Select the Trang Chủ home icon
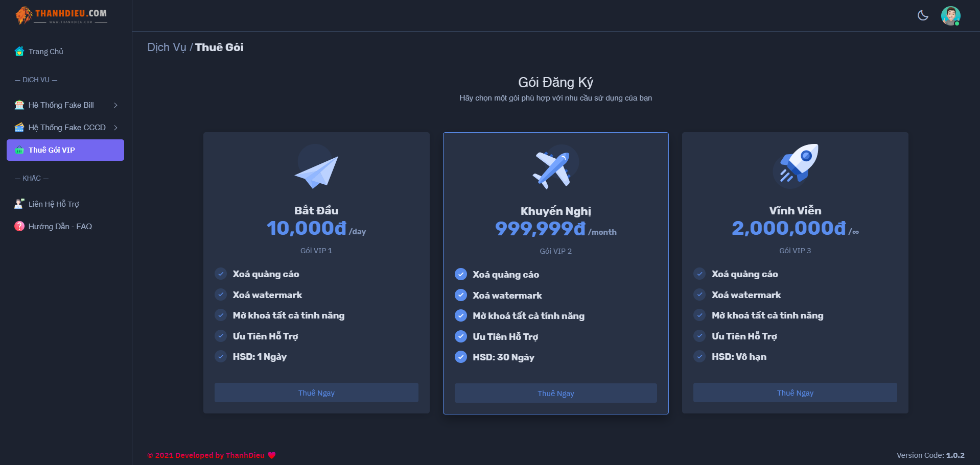Screen dimensions: 980x465 tap(19, 51)
